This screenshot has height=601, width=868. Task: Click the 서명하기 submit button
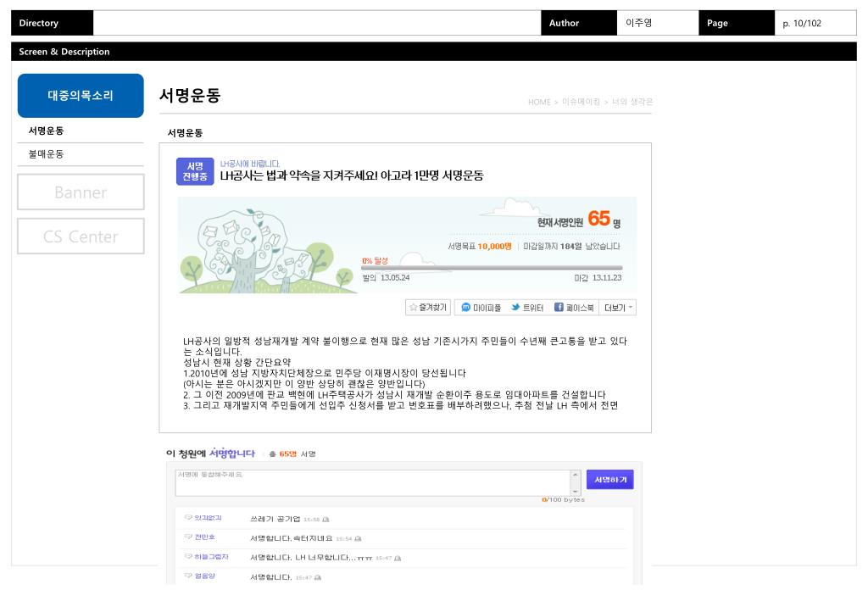click(610, 479)
